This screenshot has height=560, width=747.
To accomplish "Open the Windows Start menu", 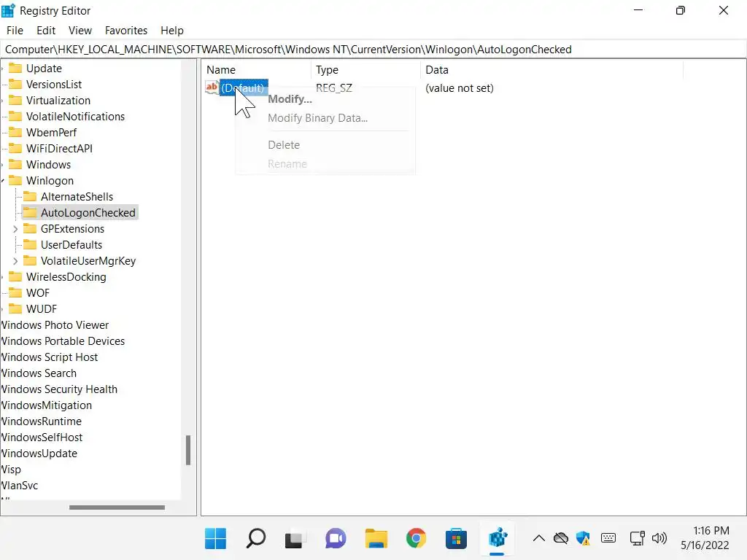I will 215,539.
